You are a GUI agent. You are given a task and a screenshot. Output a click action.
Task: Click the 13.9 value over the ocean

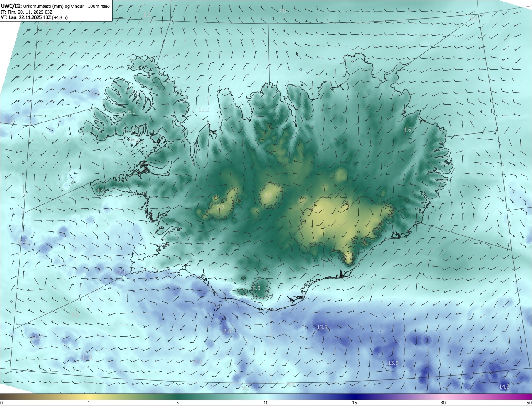(393, 363)
